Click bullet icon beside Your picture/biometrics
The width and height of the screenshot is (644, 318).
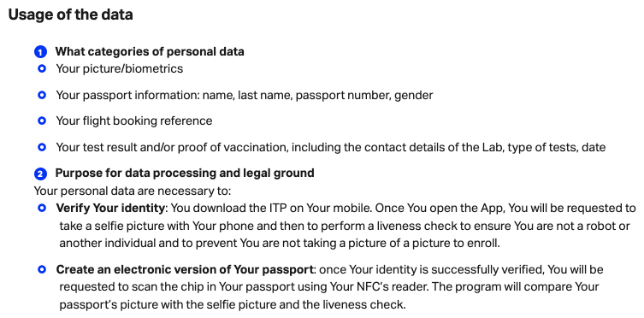click(x=42, y=68)
